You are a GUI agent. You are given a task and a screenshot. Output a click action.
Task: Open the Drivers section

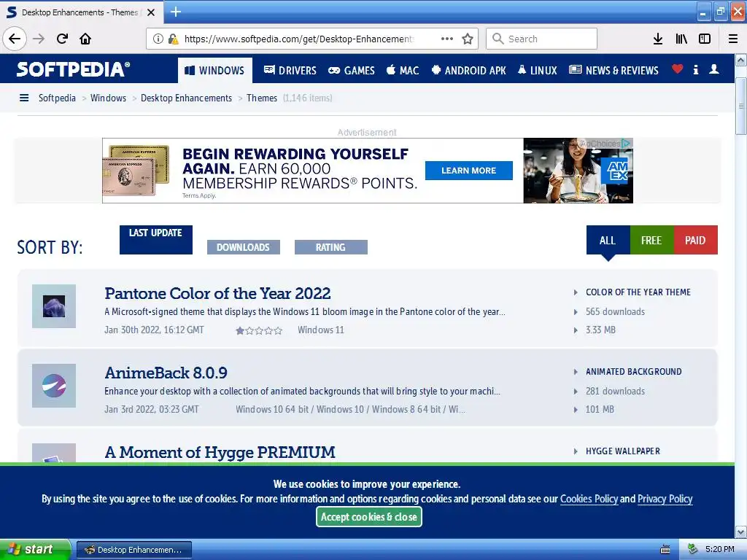[290, 71]
